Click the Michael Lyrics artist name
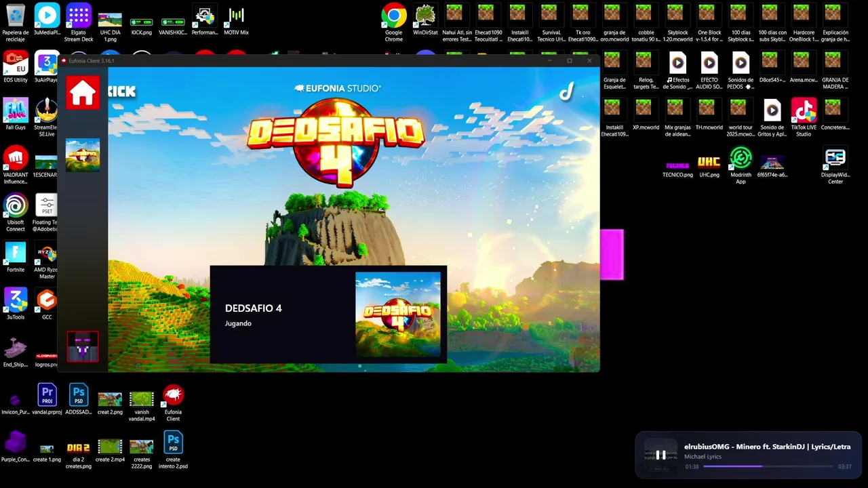The image size is (868, 488). pyautogui.click(x=703, y=457)
